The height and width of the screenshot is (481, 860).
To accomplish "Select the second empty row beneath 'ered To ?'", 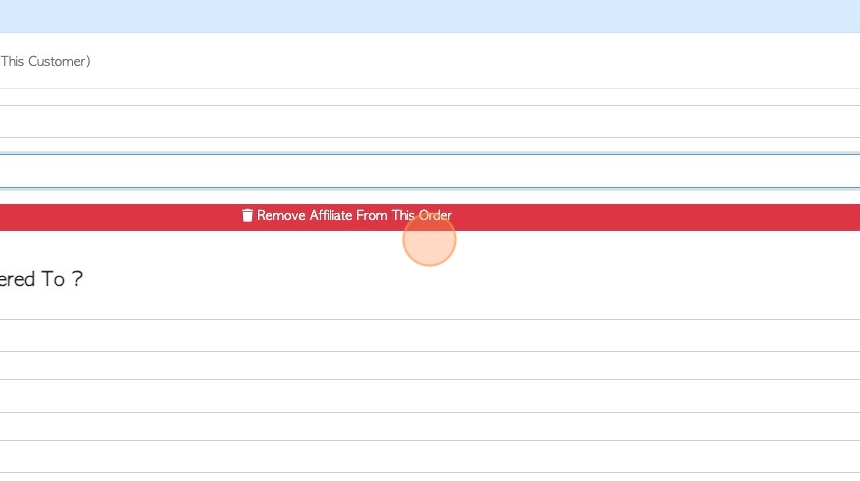I will (430, 365).
